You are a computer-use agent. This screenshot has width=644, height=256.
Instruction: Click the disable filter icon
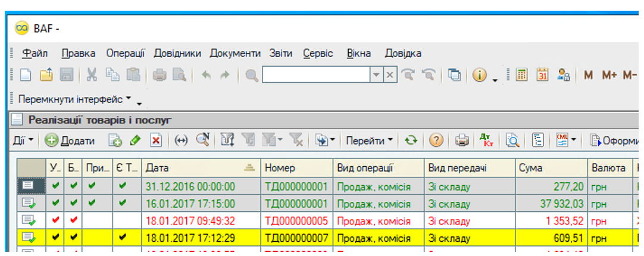click(x=296, y=141)
